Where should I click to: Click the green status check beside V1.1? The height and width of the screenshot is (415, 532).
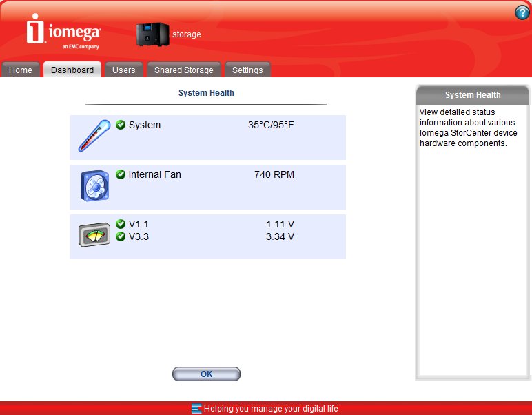click(x=121, y=224)
